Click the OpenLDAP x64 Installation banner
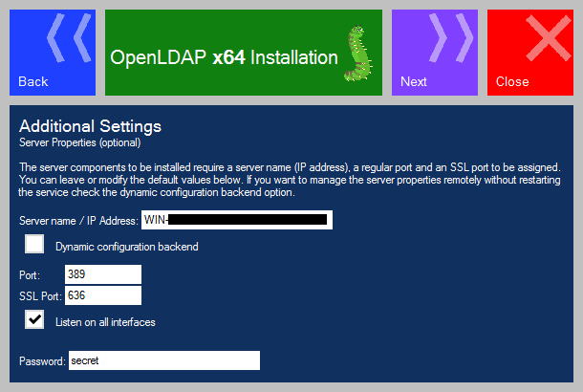The height and width of the screenshot is (392, 583). pos(244,53)
